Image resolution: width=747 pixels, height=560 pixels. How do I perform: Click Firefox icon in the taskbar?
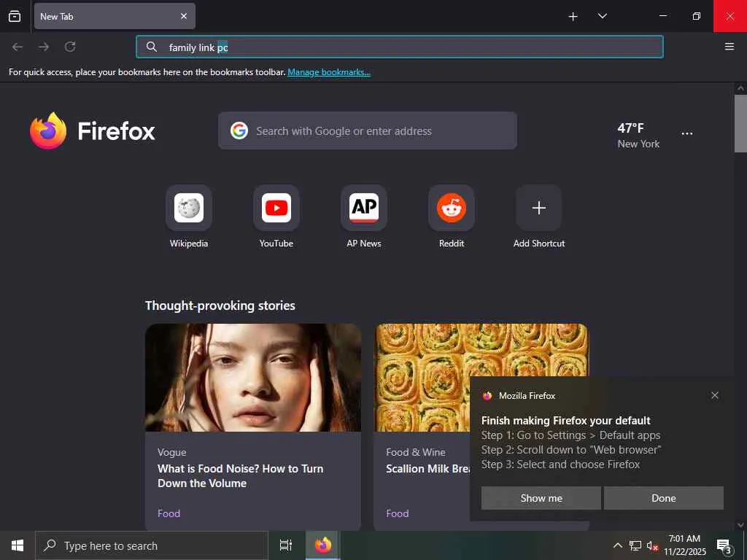coord(322,545)
